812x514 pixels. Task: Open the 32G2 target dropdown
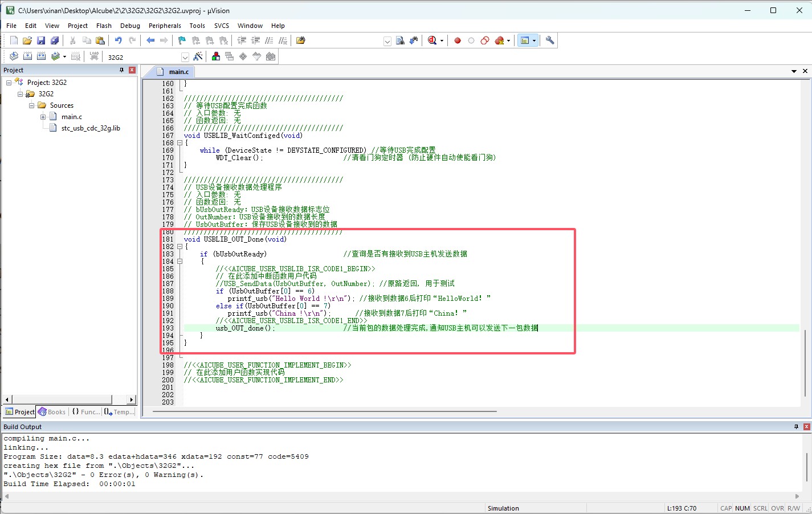[185, 57]
